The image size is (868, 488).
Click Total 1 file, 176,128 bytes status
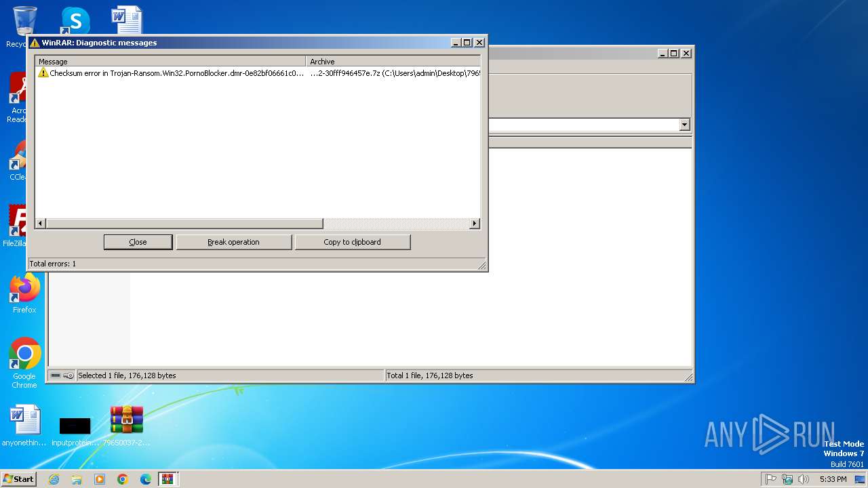(430, 375)
